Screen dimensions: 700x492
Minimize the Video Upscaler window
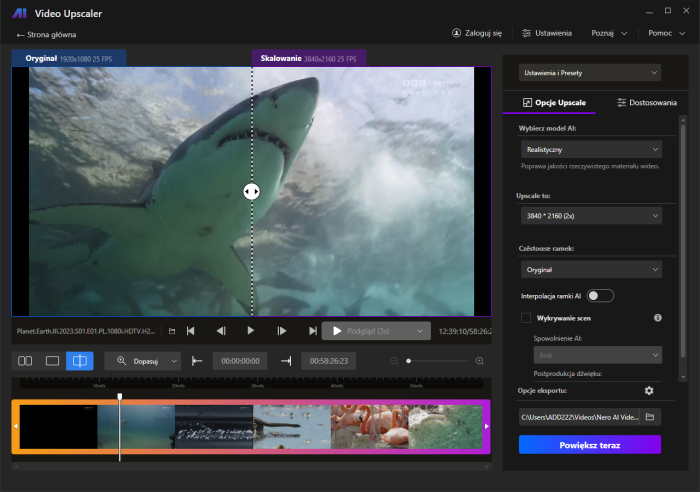(649, 11)
